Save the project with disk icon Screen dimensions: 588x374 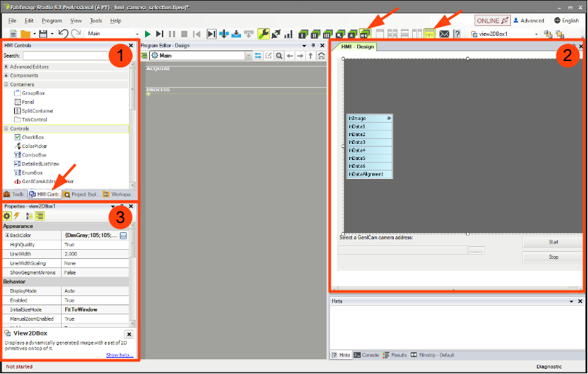pyautogui.click(x=43, y=34)
